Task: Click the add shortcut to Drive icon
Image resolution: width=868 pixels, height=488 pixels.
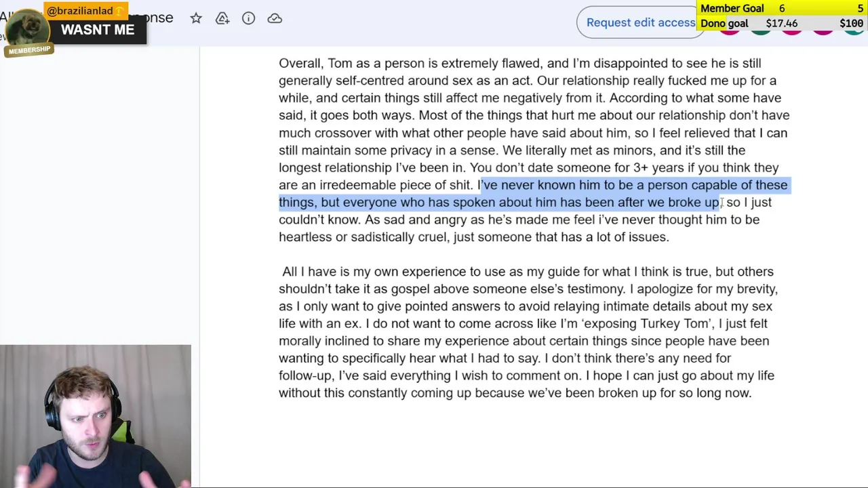Action: click(222, 18)
